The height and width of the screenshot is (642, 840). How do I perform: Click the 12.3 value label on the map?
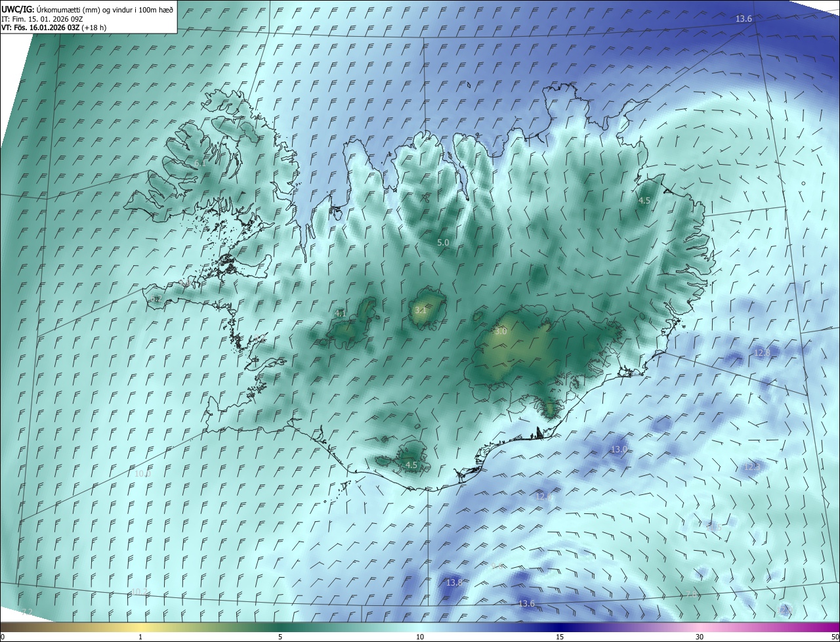751,467
